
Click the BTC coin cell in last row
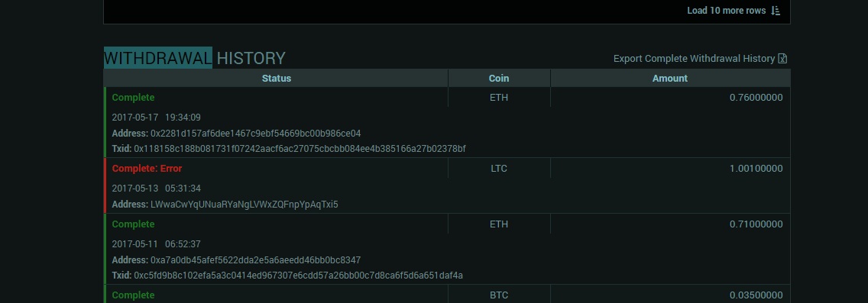499,295
